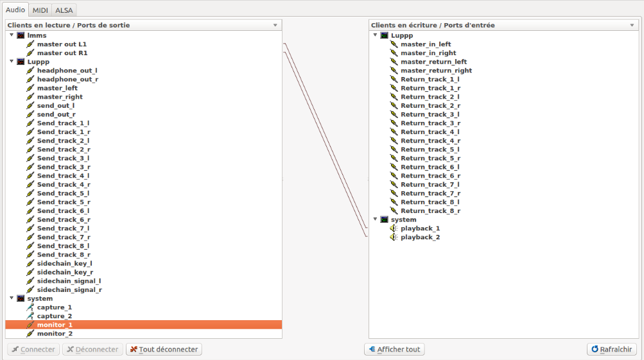Click the plug icon of master_return_right

coord(394,71)
